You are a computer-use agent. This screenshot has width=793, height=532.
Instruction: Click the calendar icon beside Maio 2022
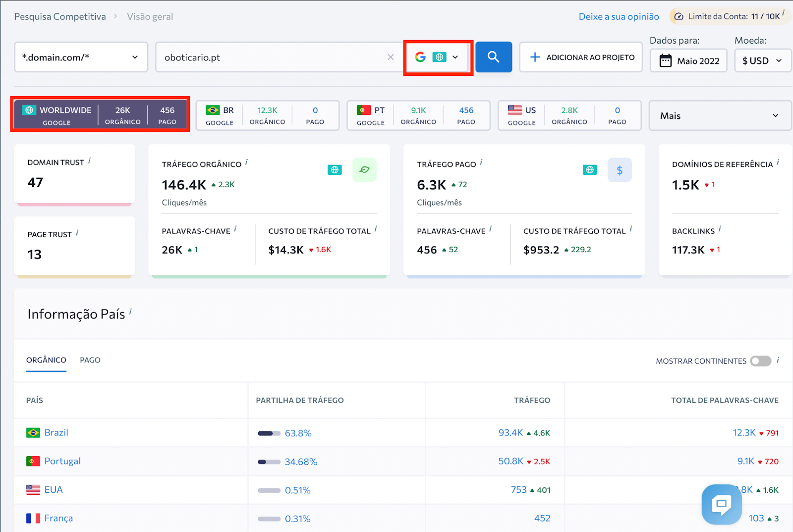click(x=666, y=61)
